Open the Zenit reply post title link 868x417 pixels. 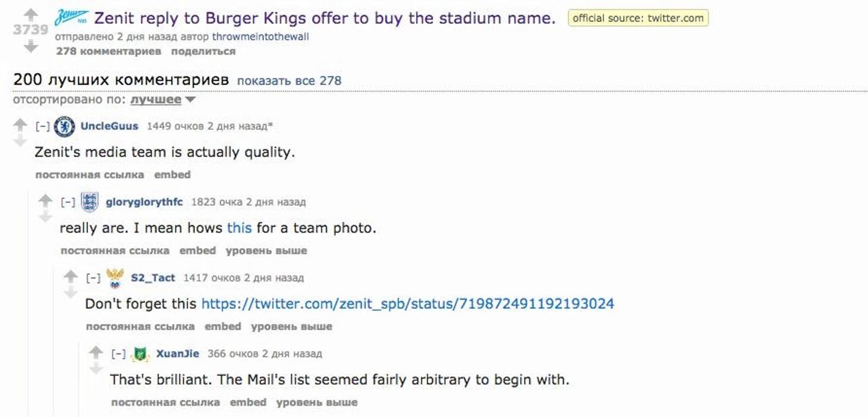coord(325,18)
